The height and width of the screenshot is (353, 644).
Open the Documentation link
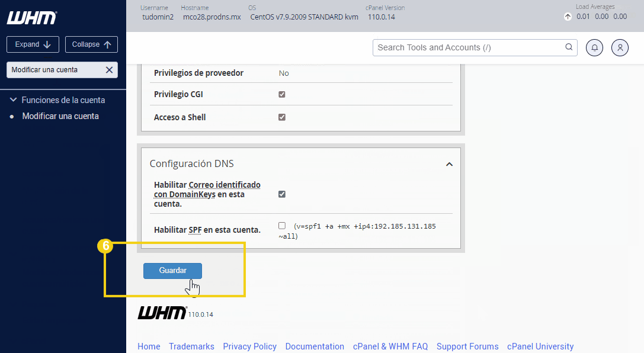(315, 346)
